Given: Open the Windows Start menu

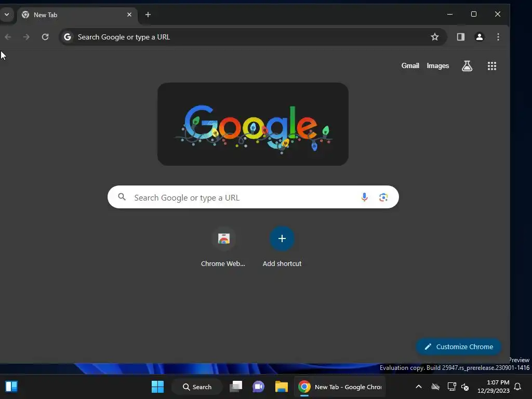Looking at the screenshot, I should coord(157,387).
